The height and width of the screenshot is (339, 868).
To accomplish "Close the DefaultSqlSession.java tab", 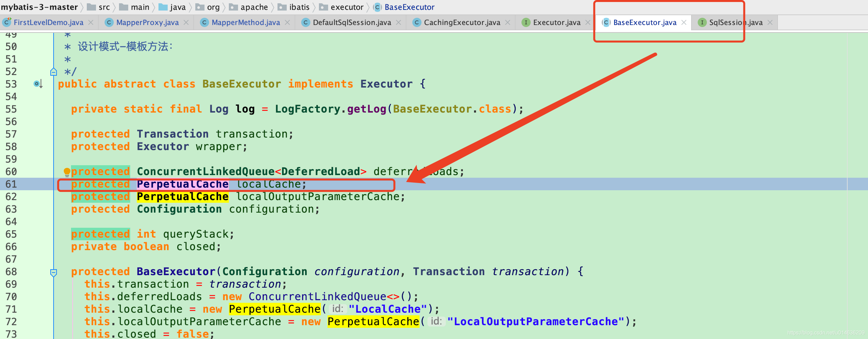I will point(398,23).
